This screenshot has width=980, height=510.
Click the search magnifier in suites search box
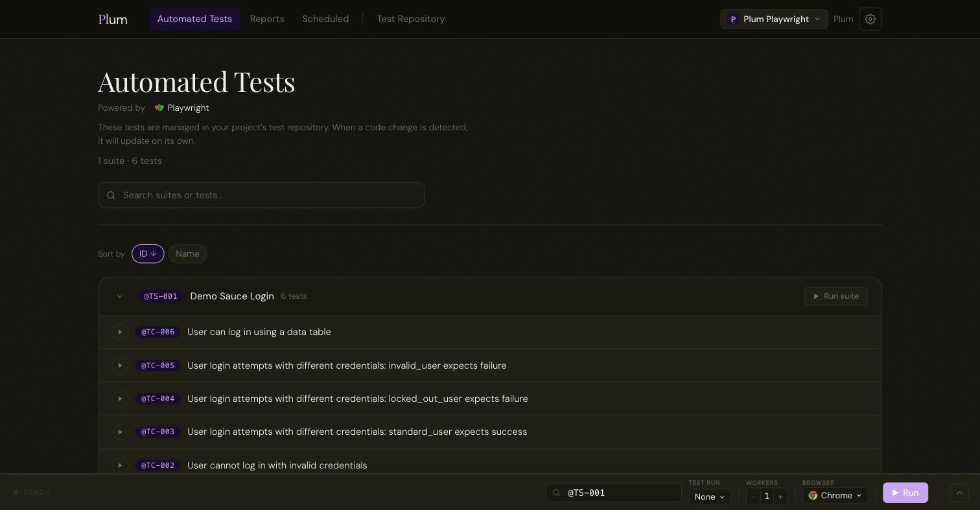pos(111,195)
